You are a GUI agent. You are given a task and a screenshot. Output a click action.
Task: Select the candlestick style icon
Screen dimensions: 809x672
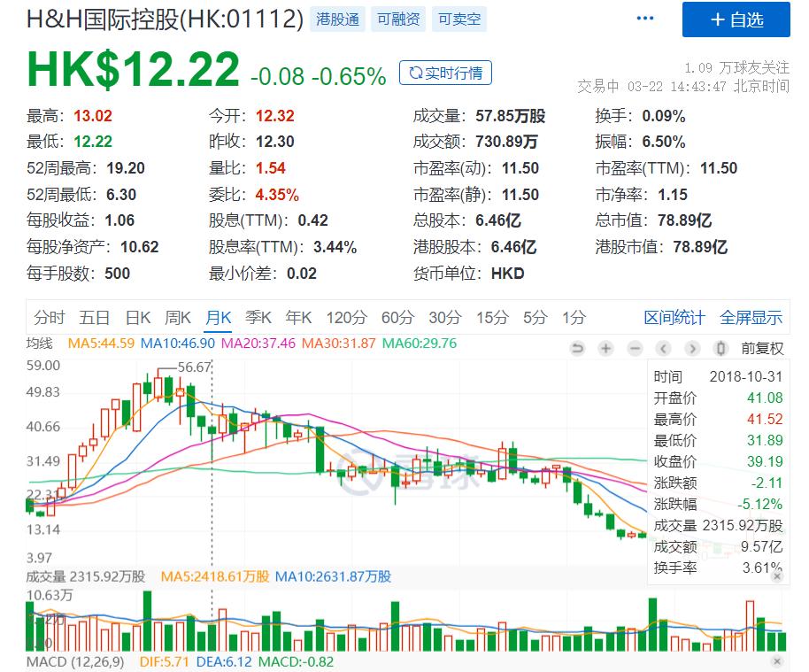click(720, 349)
